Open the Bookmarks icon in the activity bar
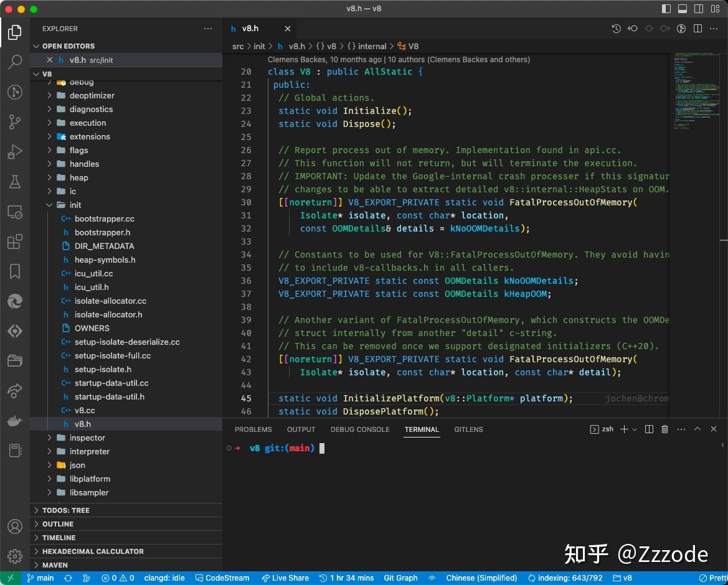Image resolution: width=728 pixels, height=585 pixels. pos(14,271)
